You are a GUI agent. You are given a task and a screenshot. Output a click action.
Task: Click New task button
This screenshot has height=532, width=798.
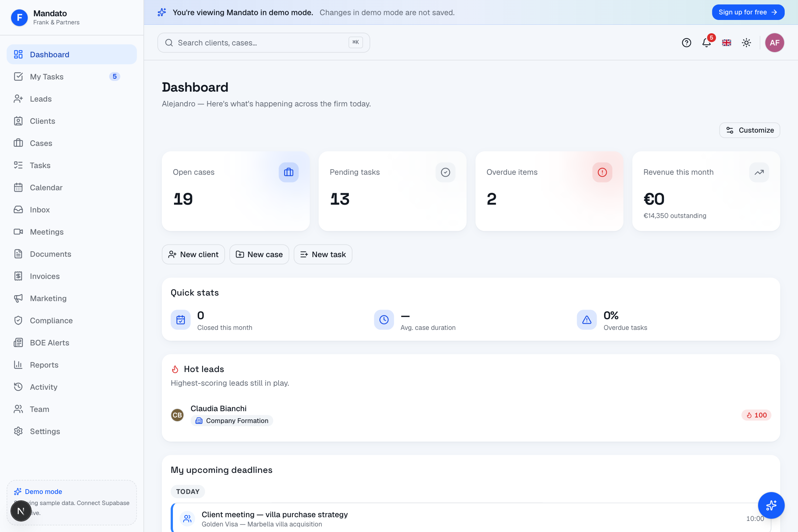[323, 254]
